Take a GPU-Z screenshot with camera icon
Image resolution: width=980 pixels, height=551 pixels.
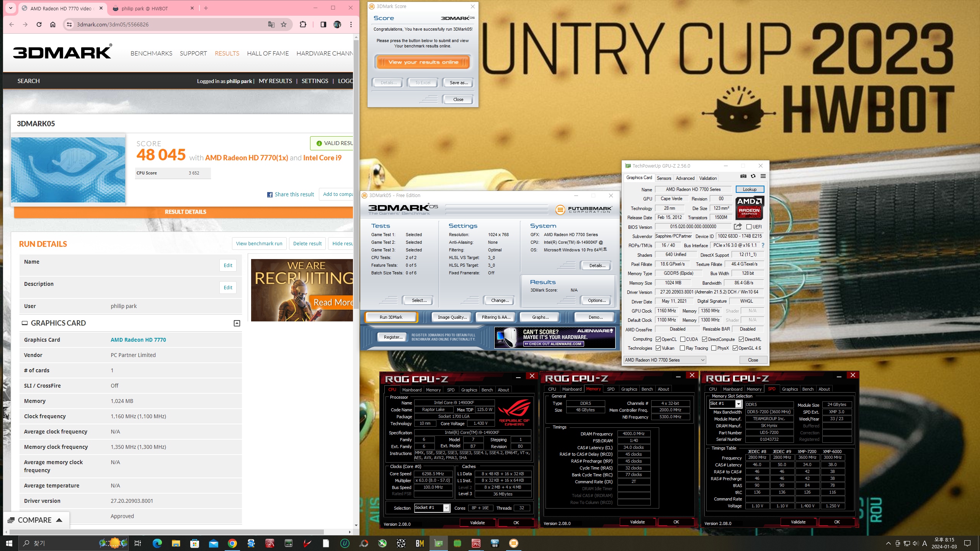pyautogui.click(x=743, y=176)
